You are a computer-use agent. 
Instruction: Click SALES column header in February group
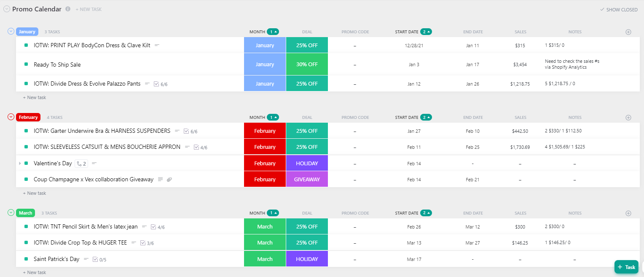[x=520, y=117]
